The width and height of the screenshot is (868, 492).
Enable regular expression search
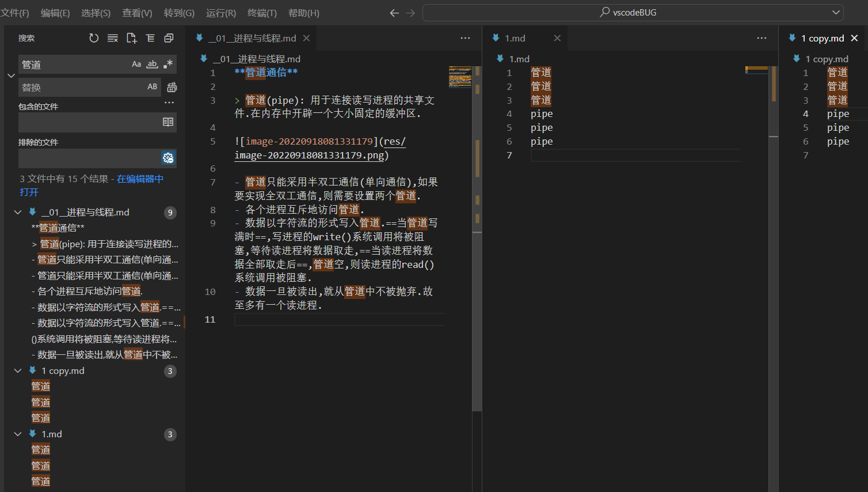[167, 64]
